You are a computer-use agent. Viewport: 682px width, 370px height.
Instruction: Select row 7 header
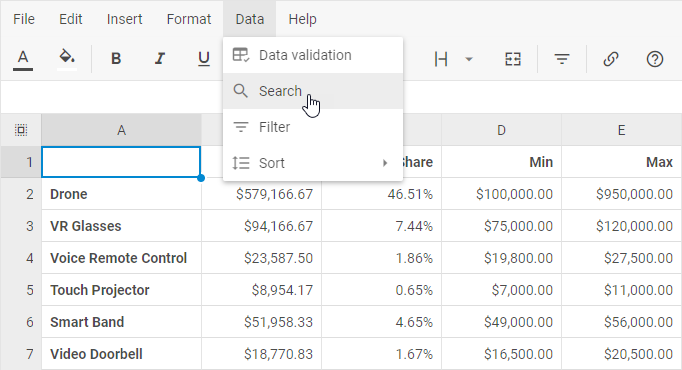pos(21,354)
